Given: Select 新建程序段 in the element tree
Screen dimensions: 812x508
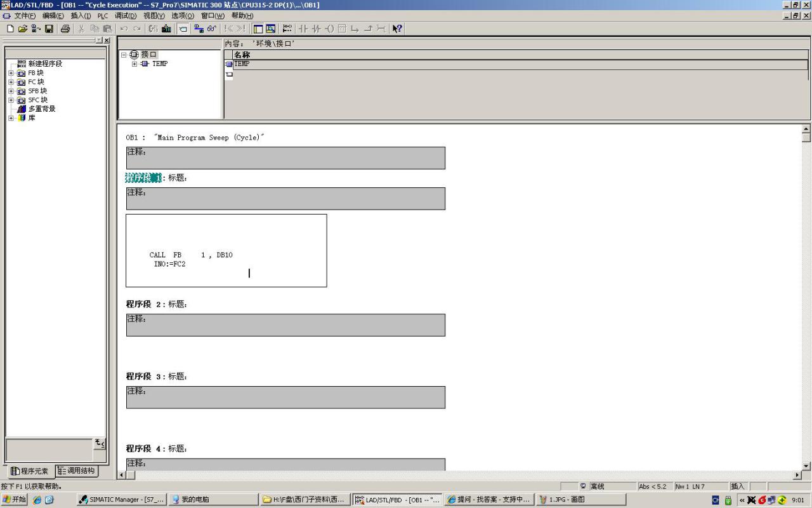Looking at the screenshot, I should coord(45,63).
